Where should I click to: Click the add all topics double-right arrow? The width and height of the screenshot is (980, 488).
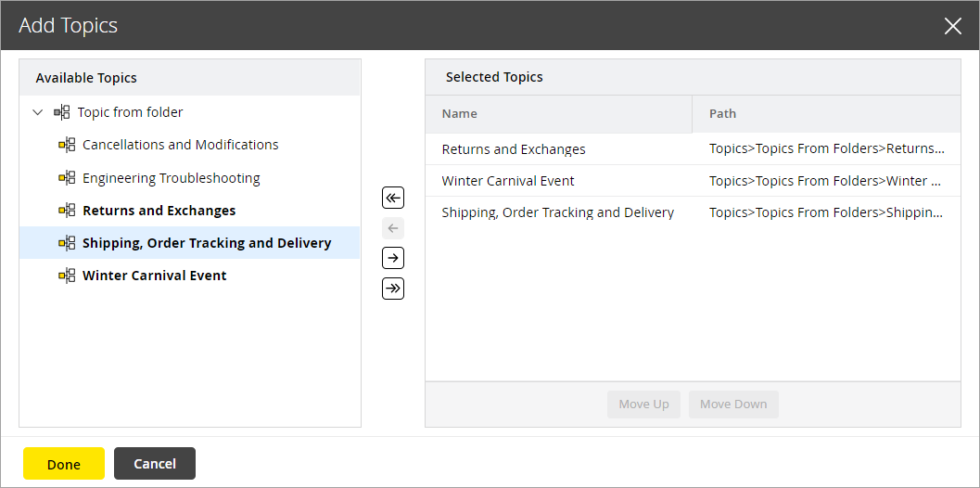(x=393, y=289)
